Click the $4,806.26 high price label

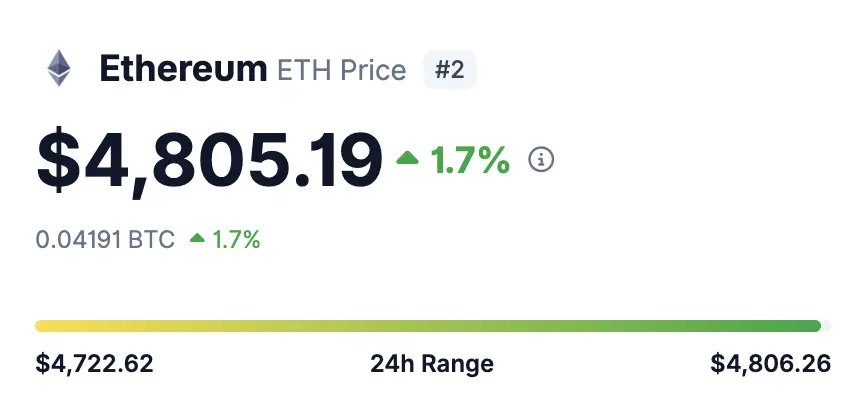point(770,364)
